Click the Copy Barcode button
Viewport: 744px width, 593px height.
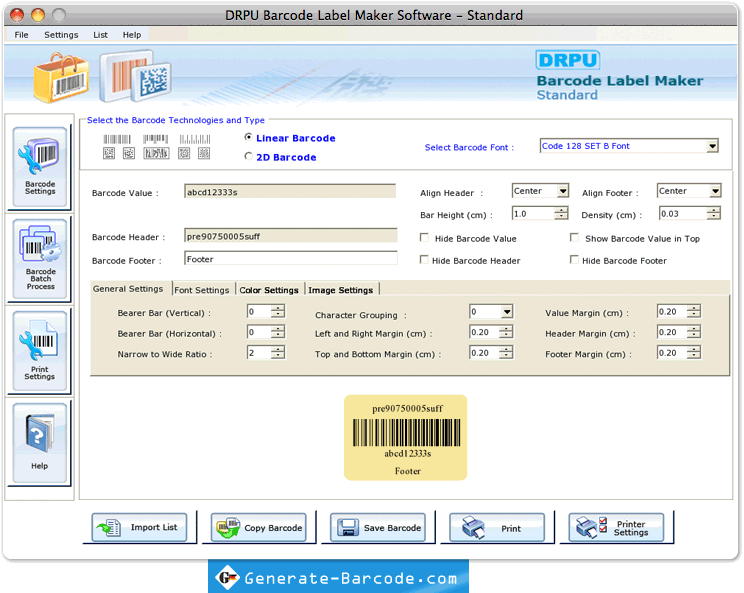point(259,527)
